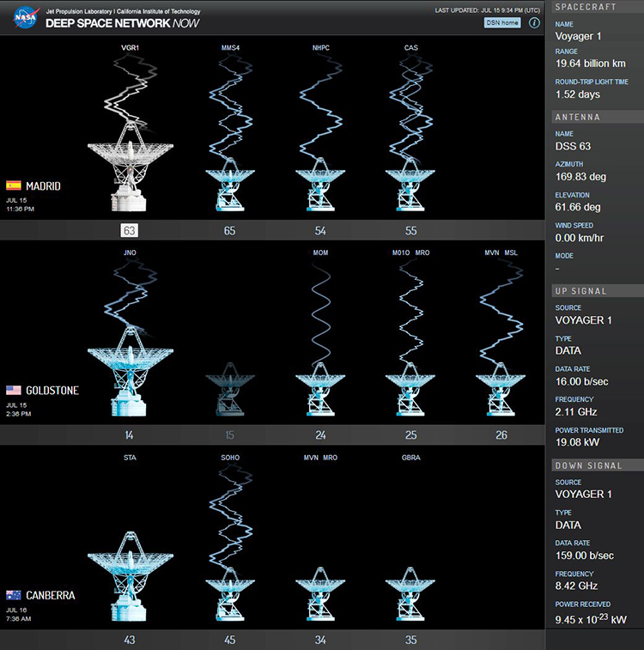
Task: Select Goldstone antenna dish 14
Action: pos(131,372)
